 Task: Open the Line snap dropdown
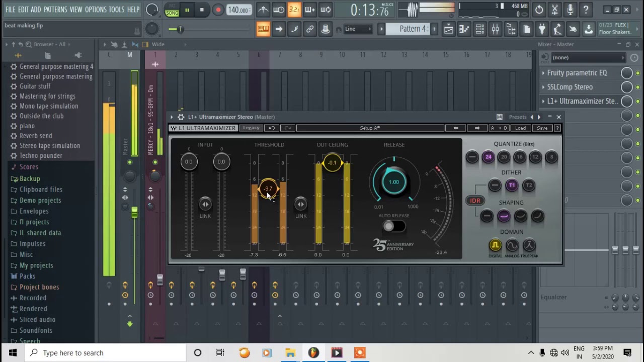click(x=358, y=29)
